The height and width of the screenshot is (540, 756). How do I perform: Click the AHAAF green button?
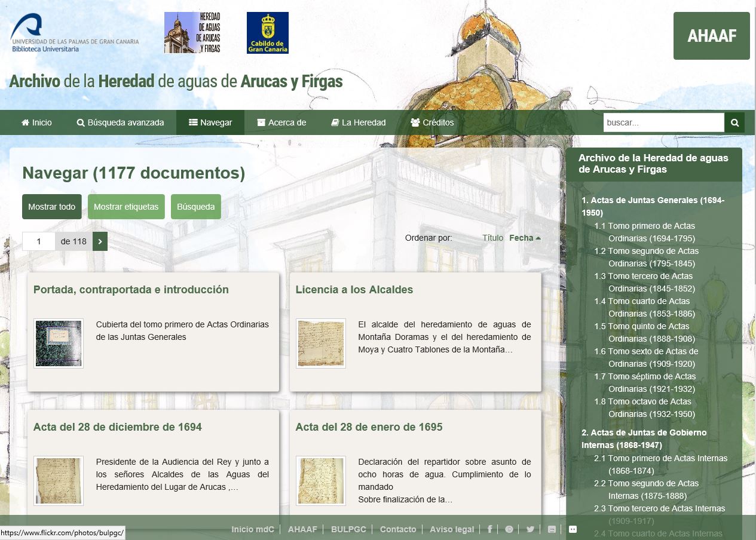(712, 36)
